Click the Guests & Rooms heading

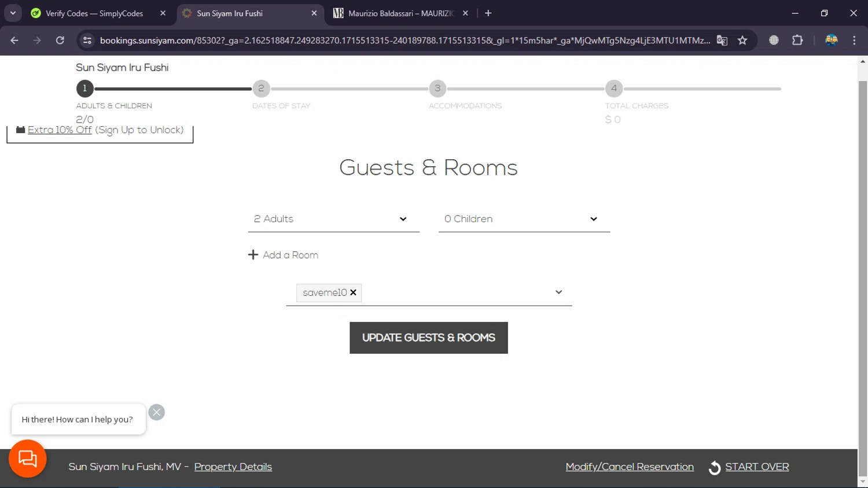(x=428, y=168)
